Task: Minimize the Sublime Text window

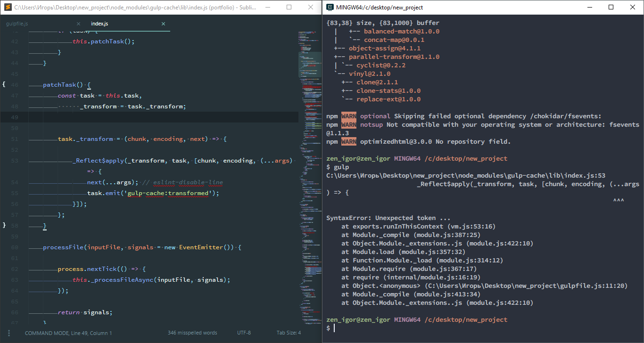Action: [x=268, y=8]
